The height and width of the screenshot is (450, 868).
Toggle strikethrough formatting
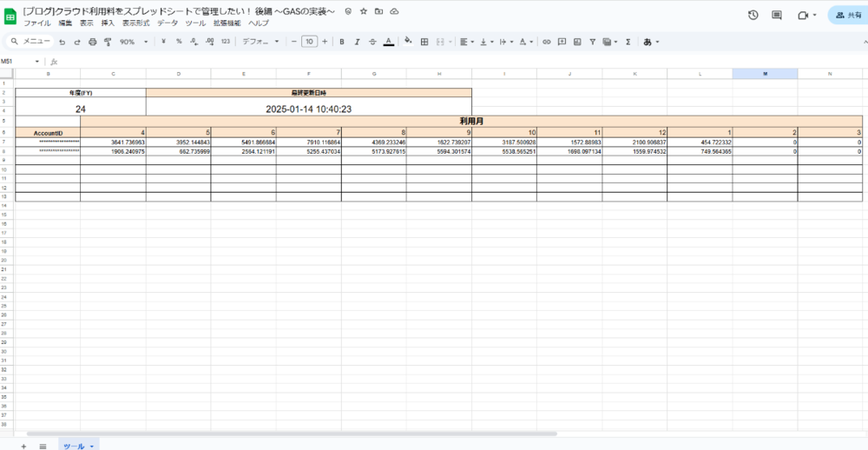click(372, 42)
